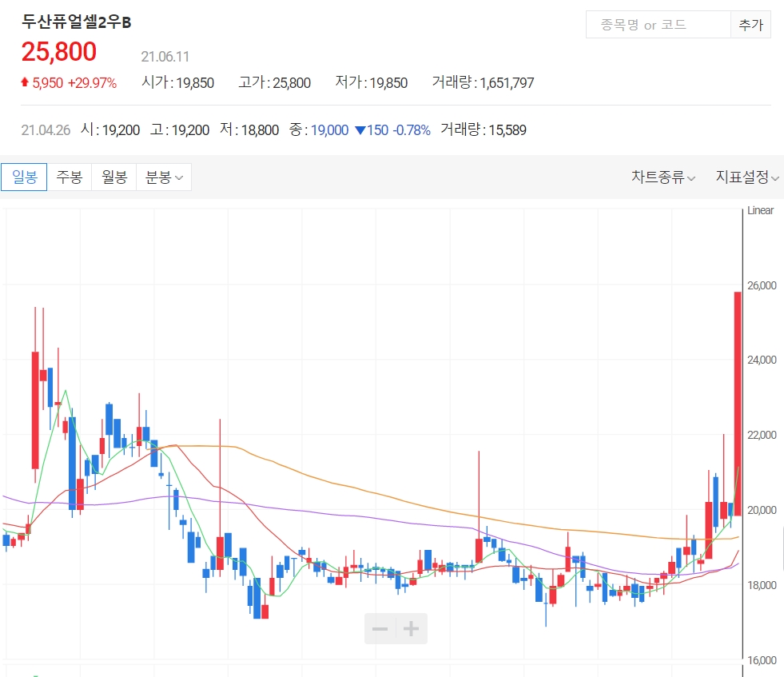Click the tall red latest candlestick
The height and width of the screenshot is (677, 784).
click(x=738, y=404)
